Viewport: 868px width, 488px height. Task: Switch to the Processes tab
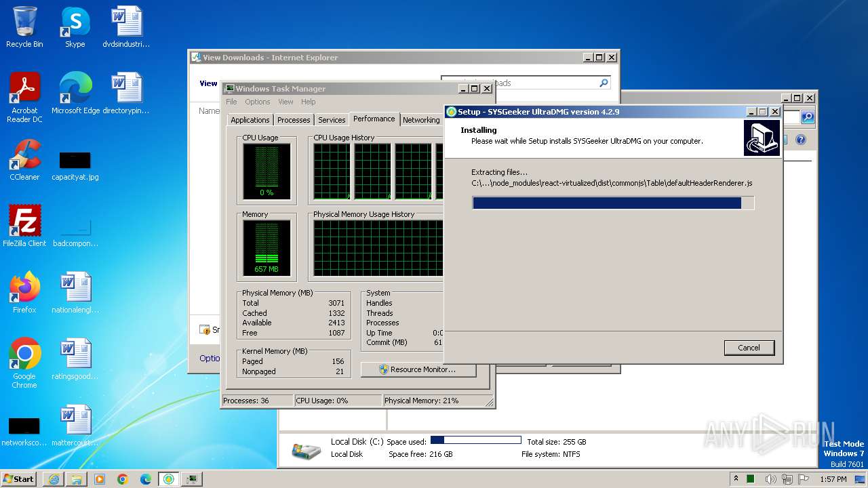tap(294, 120)
